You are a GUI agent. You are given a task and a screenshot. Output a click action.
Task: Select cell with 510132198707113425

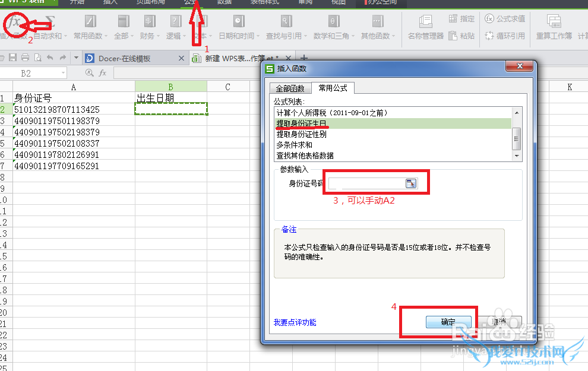74,109
